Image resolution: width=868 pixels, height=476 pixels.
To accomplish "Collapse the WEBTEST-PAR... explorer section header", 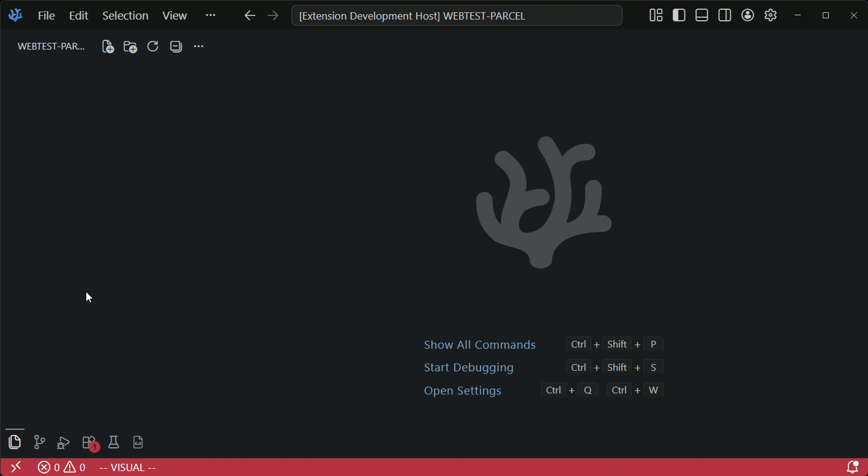I will click(51, 46).
